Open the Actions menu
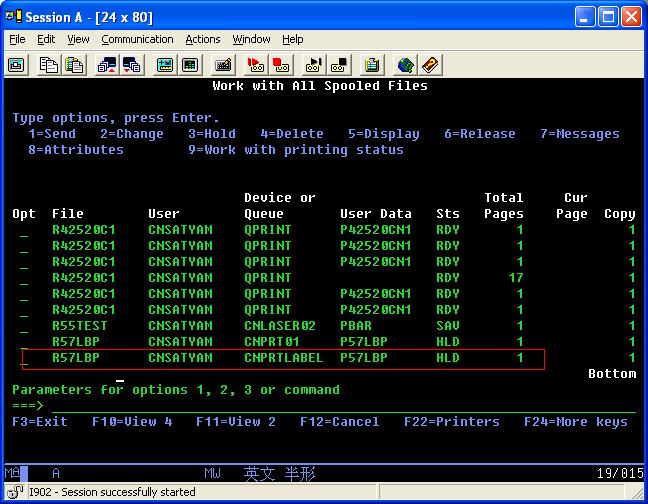The image size is (648, 504). (202, 39)
